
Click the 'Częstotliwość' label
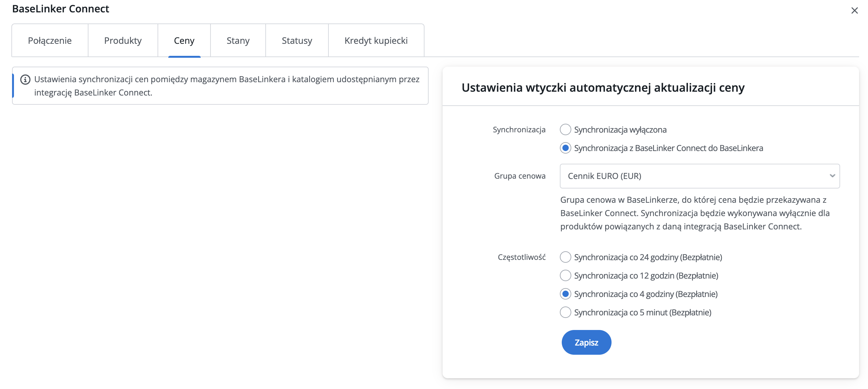(521, 257)
